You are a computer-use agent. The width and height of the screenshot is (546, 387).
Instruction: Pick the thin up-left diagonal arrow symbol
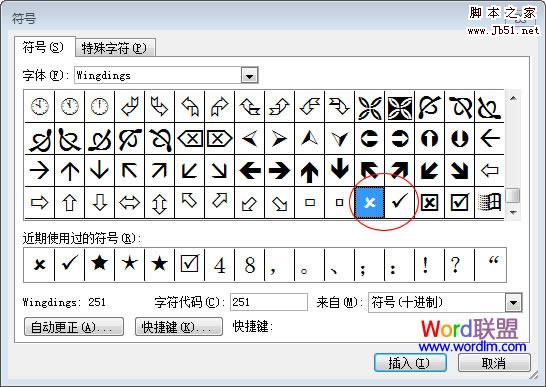click(129, 170)
